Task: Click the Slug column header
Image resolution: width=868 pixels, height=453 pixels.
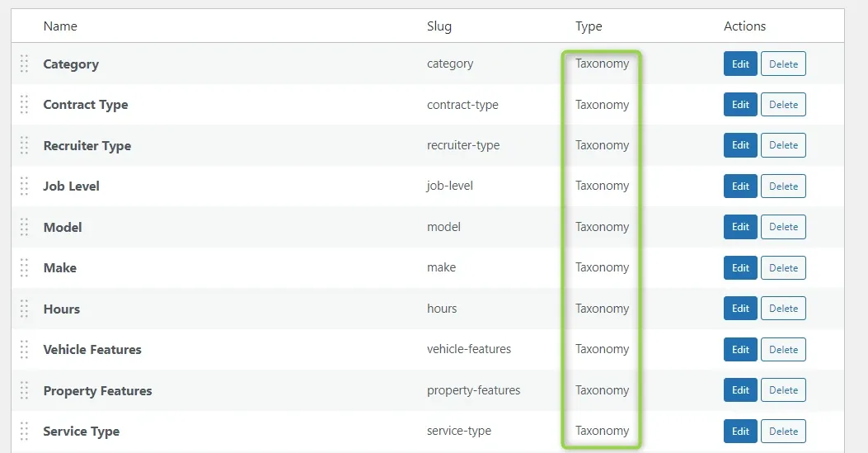Action: [x=439, y=26]
